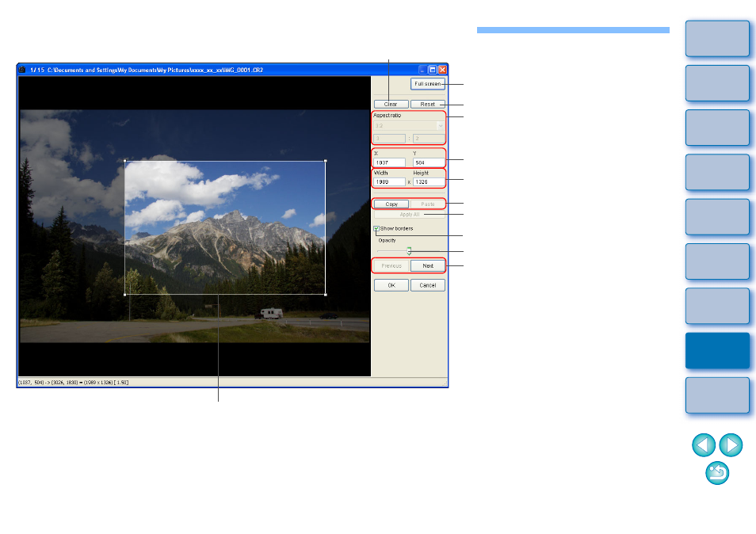Click the Paste button

[x=428, y=204]
